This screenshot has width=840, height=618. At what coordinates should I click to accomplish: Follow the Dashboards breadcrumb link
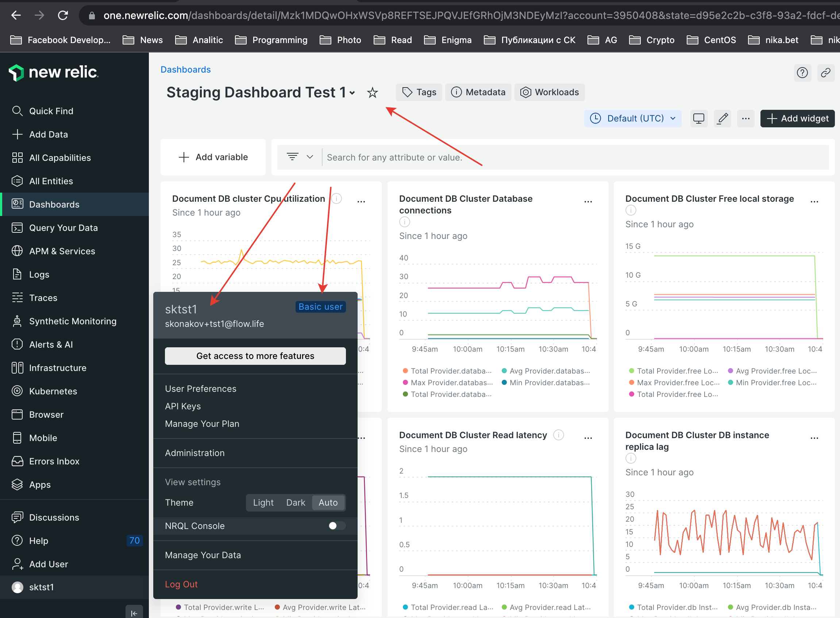(186, 70)
